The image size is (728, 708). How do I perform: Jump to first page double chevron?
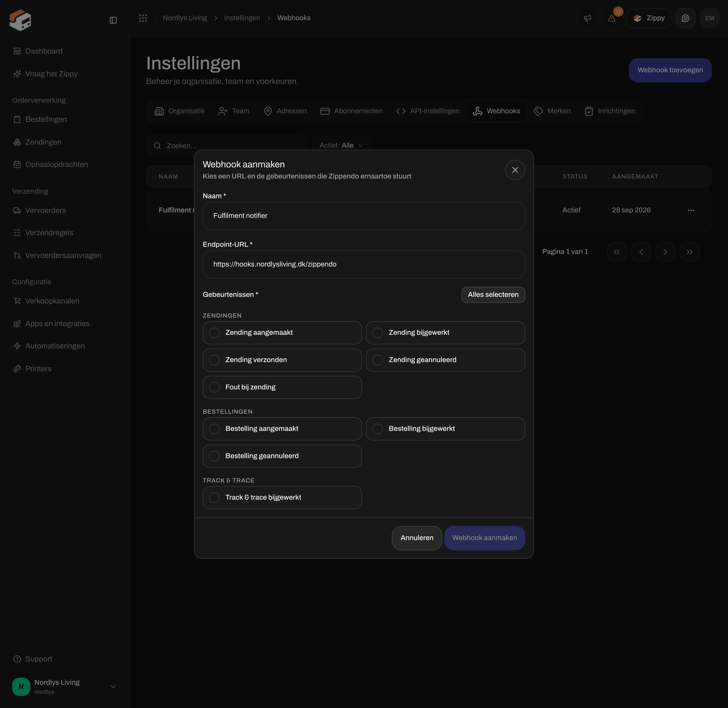tap(617, 252)
